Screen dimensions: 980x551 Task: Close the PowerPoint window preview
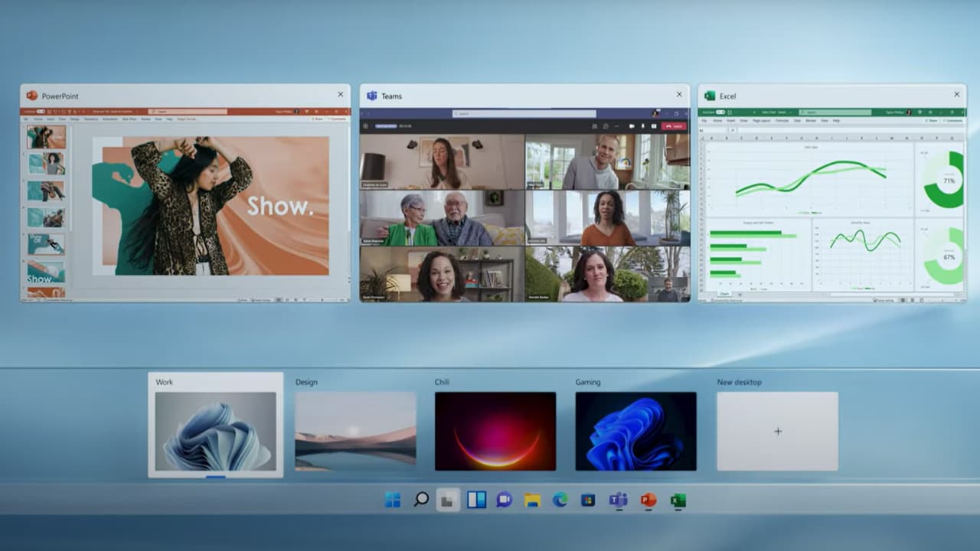pyautogui.click(x=341, y=95)
